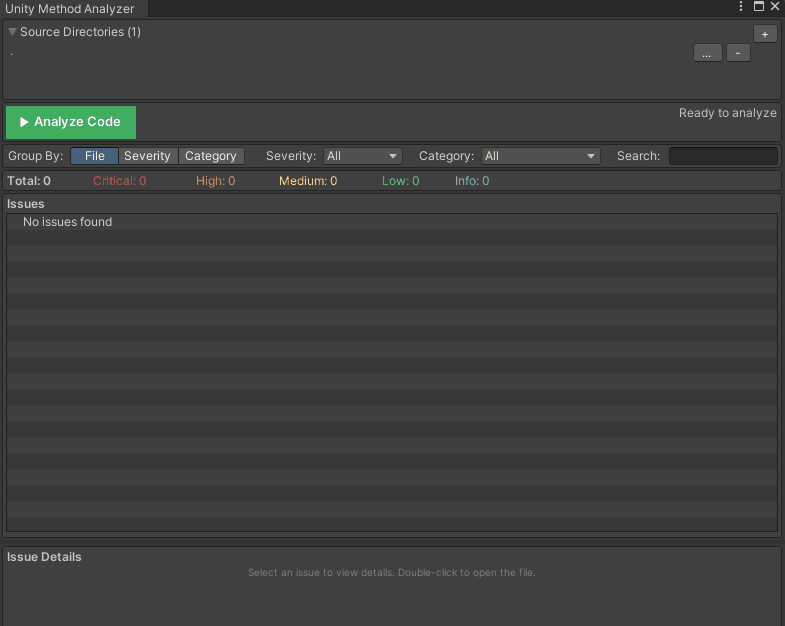Click the plus button to add source directory

[x=764, y=34]
